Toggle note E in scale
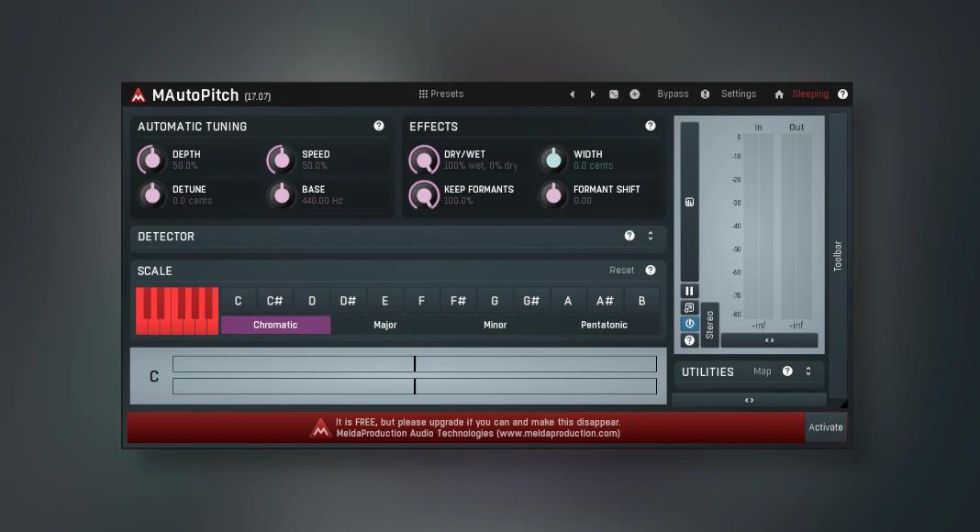 coord(385,300)
